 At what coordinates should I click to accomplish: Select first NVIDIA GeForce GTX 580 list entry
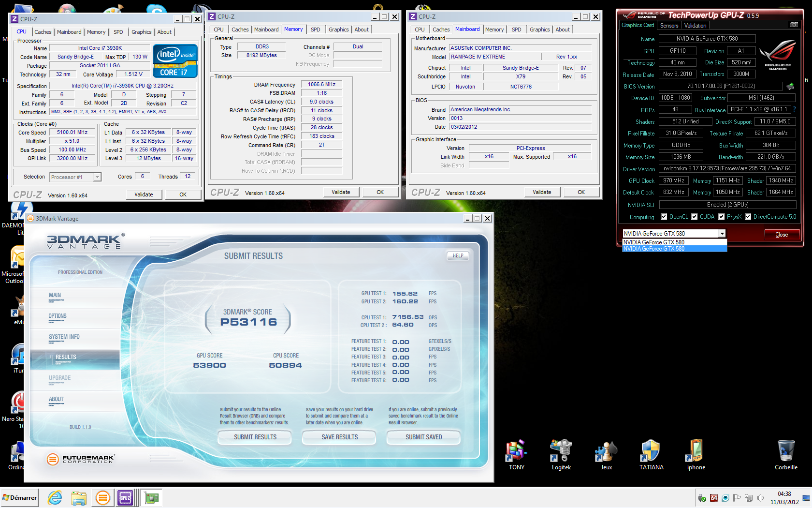(674, 242)
